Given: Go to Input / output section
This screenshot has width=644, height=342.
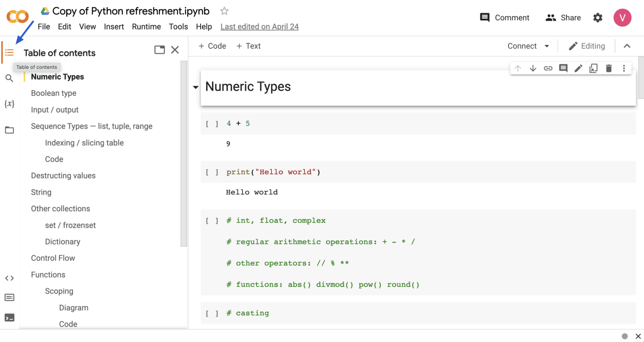Looking at the screenshot, I should pos(55,110).
